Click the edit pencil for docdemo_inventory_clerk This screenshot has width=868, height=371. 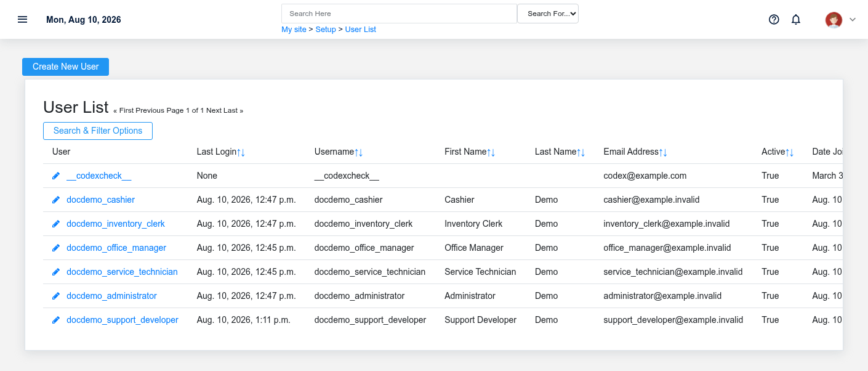[x=56, y=224]
